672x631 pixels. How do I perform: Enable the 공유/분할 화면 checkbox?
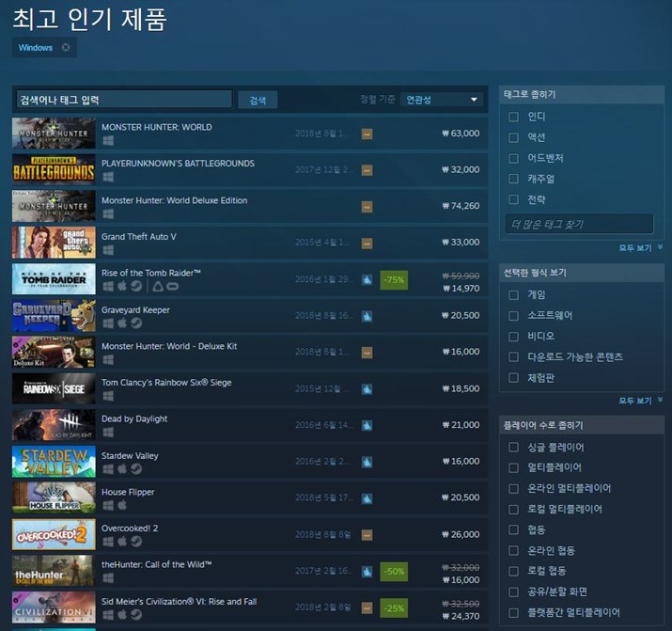pyautogui.click(x=513, y=592)
